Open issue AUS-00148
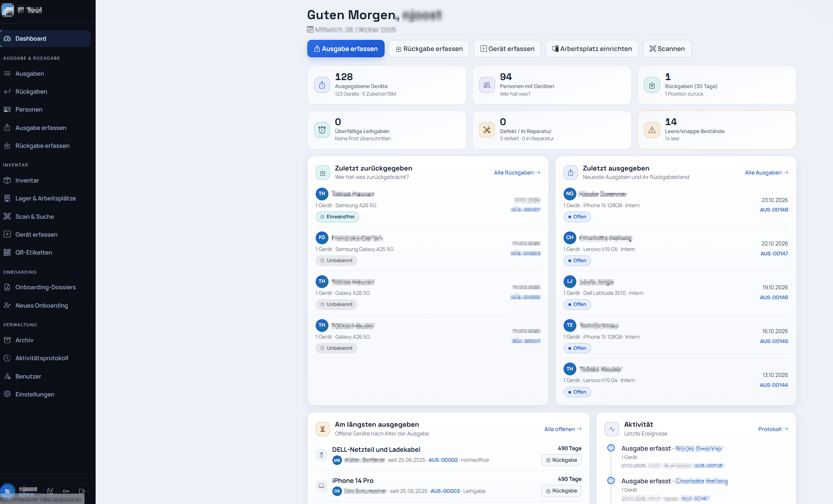The height and width of the screenshot is (504, 833). point(774,210)
